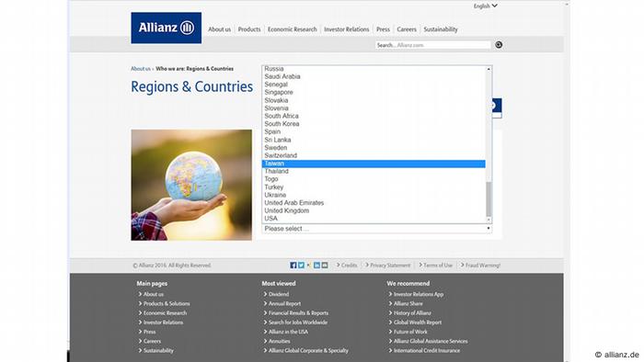The height and width of the screenshot is (362, 644).
Task: Click Annual Report footer link
Action: (x=284, y=304)
